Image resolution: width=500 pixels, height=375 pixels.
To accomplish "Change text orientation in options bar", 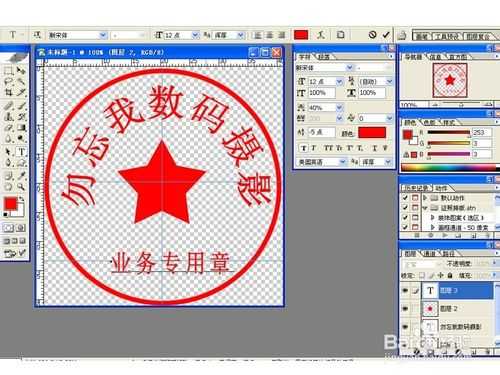I will pos(37,35).
